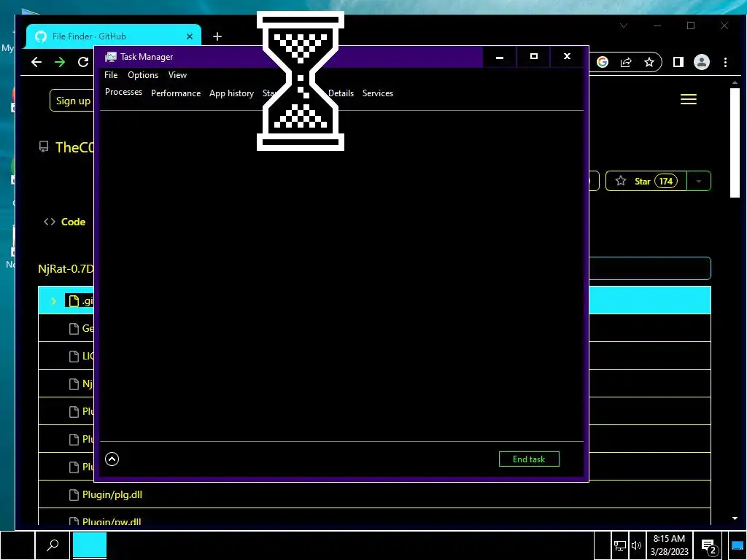
Task: Open the Task Manager View menu
Action: [177, 75]
